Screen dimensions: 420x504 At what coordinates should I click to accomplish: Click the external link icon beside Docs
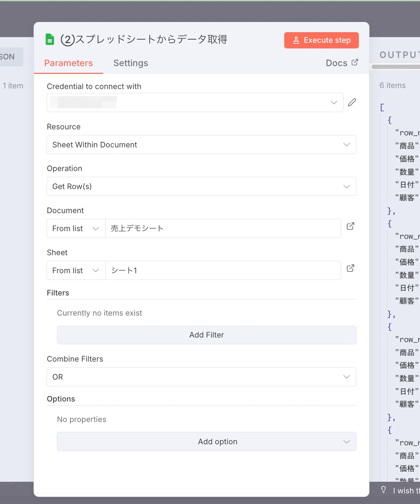355,62
